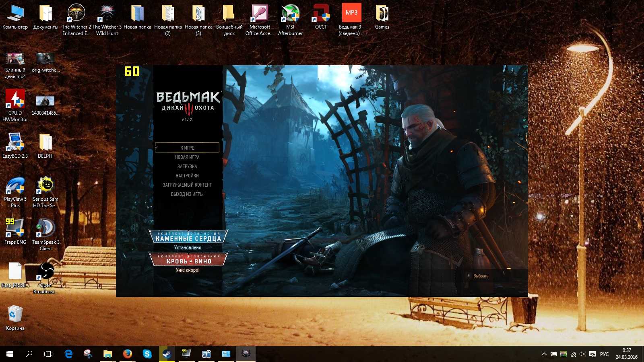This screenshot has height=362, width=644.
Task: Open File Explorer from taskbar
Action: [x=107, y=354]
